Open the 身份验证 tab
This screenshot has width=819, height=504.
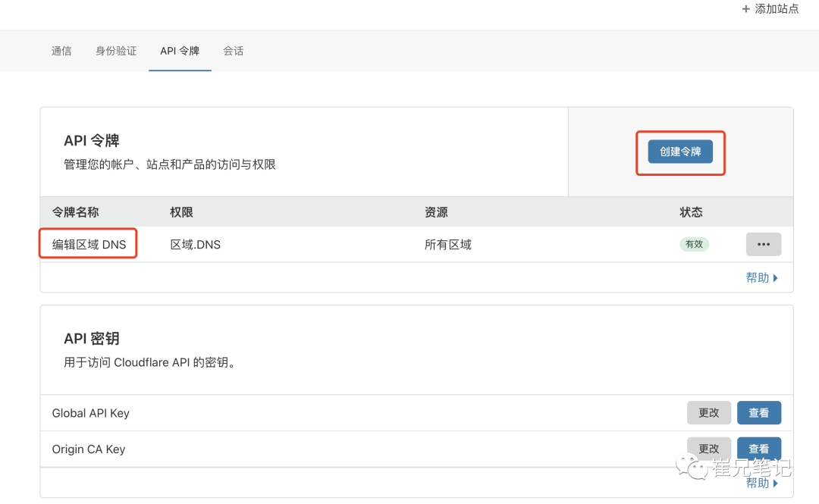point(116,51)
